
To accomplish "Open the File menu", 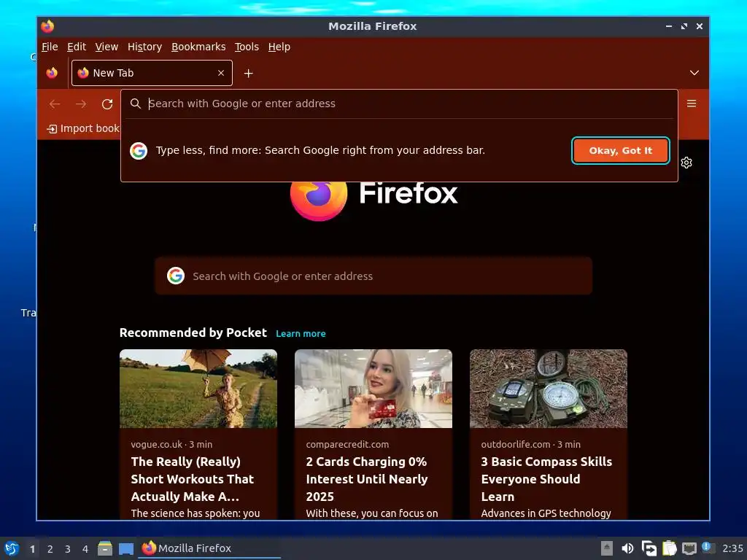I will tap(50, 47).
